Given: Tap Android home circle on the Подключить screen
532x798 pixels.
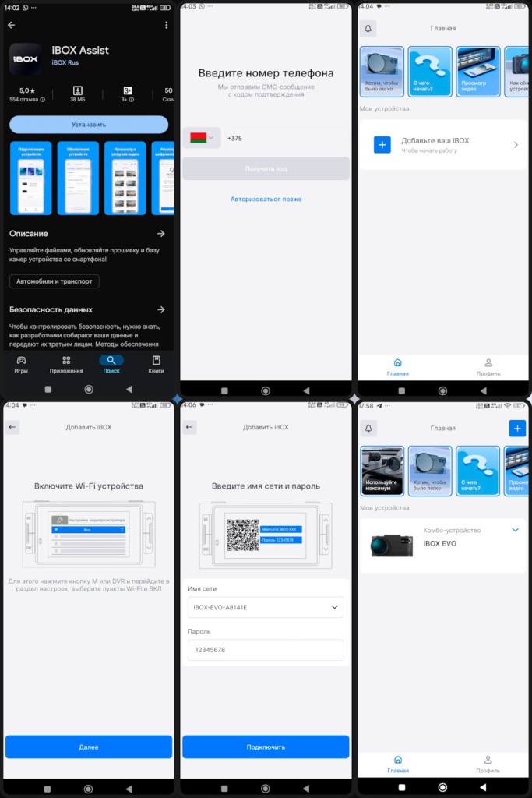Looking at the screenshot, I should pyautogui.click(x=265, y=789).
